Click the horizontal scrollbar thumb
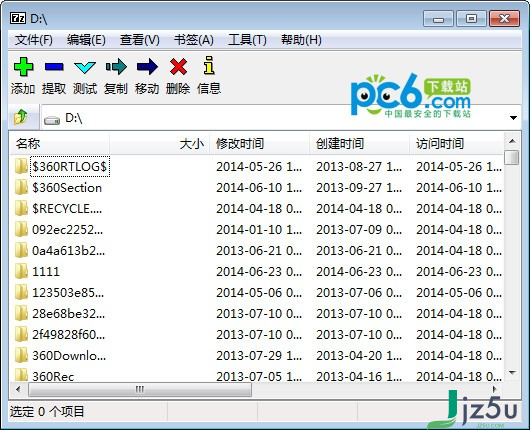The height and width of the screenshot is (430, 530). [x=140, y=389]
